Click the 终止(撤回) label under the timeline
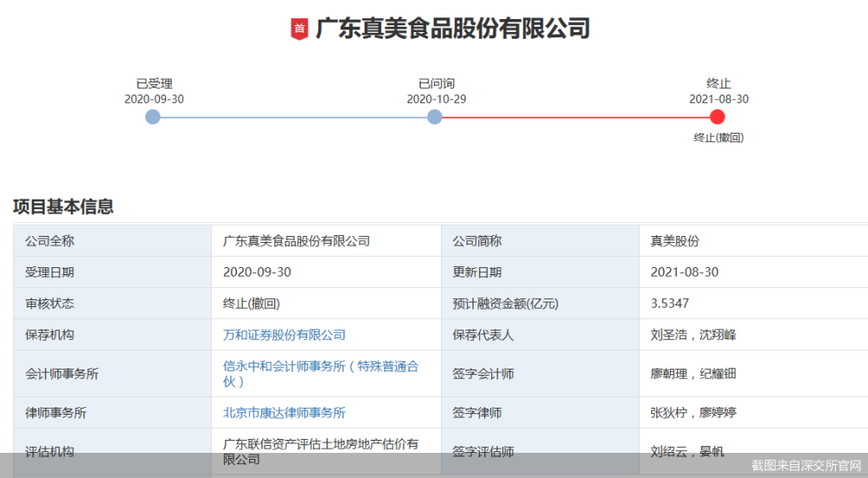868x478 pixels. tap(719, 138)
